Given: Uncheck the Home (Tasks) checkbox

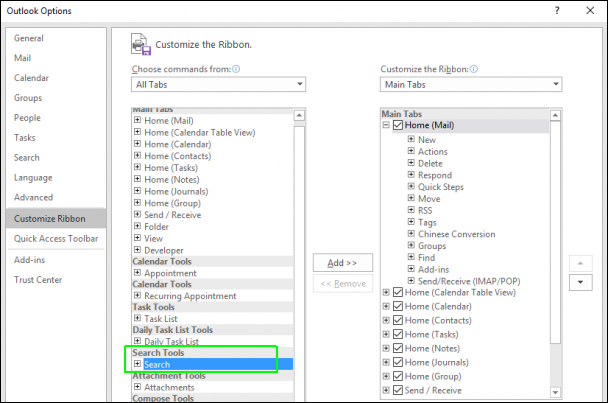Looking at the screenshot, I should 398,334.
